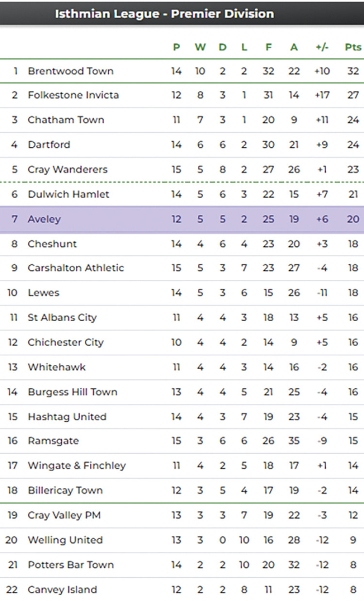The height and width of the screenshot is (601, 364).
Task: Click the F goals-for column header
Action: click(x=268, y=47)
